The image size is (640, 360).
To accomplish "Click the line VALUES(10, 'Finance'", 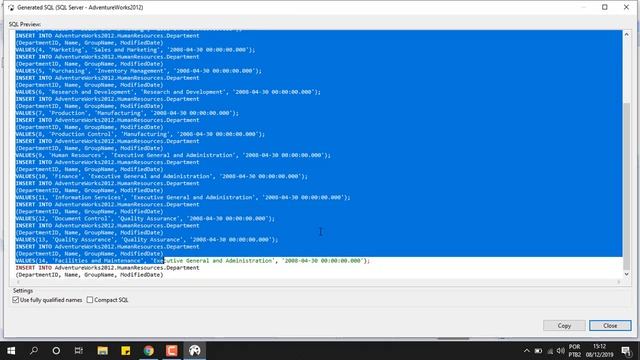I will [x=162, y=176].
